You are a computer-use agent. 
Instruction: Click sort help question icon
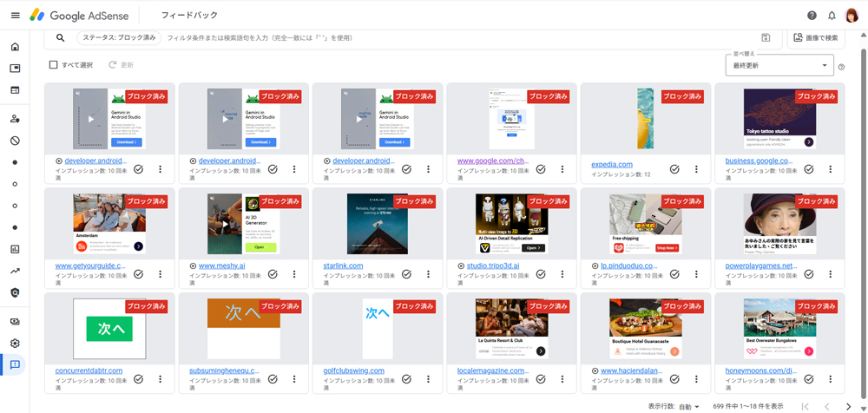(x=841, y=67)
